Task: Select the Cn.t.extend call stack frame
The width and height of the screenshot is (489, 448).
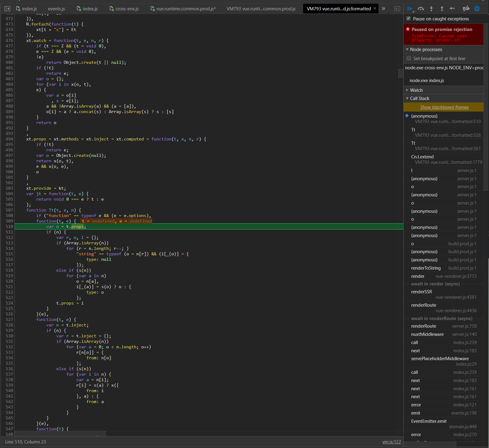Action: (443, 160)
